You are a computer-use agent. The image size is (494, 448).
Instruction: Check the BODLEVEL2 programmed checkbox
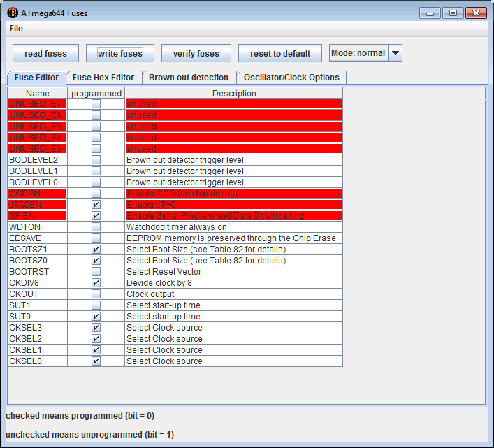pos(96,160)
